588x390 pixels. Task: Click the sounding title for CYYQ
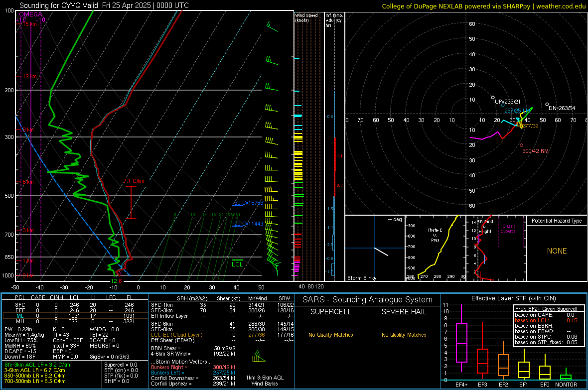[x=104, y=5]
